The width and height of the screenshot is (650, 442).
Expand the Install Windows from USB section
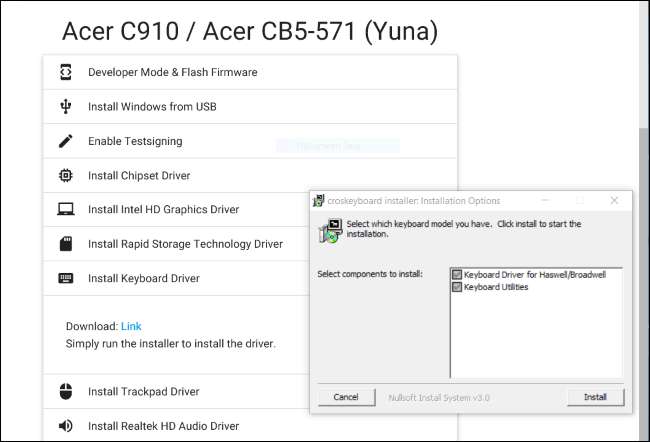[x=152, y=107]
